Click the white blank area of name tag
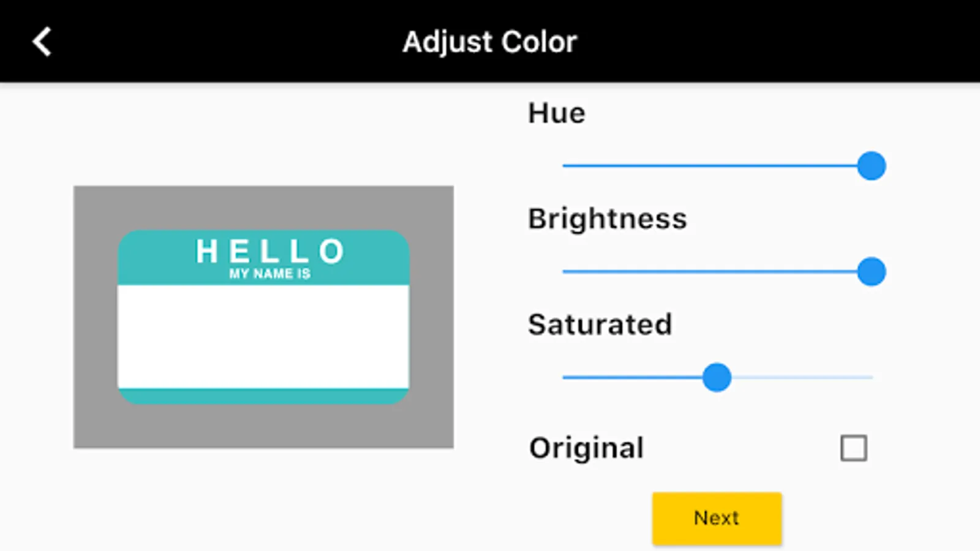The width and height of the screenshot is (980, 551). (263, 337)
